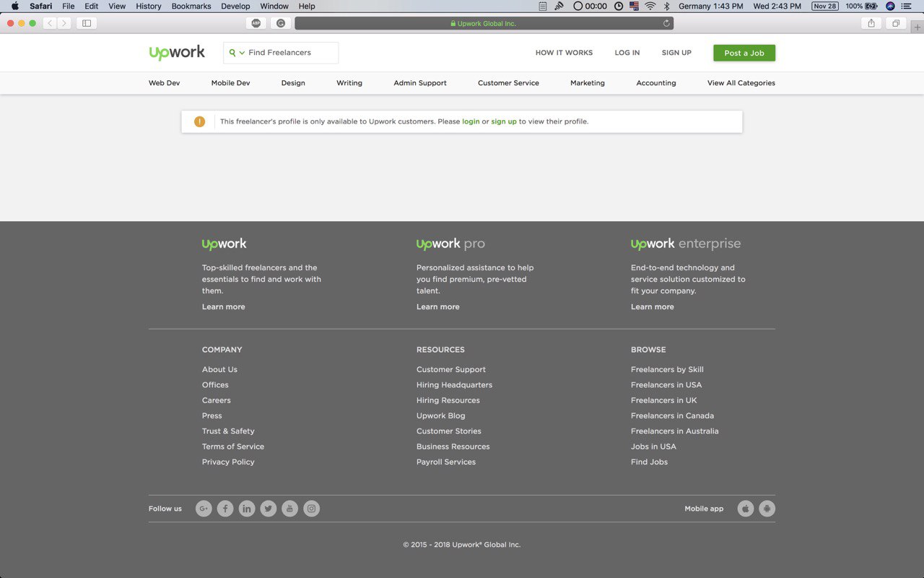Screen dimensions: 924x578
Task: Select the Web Dev category
Action: (165, 83)
